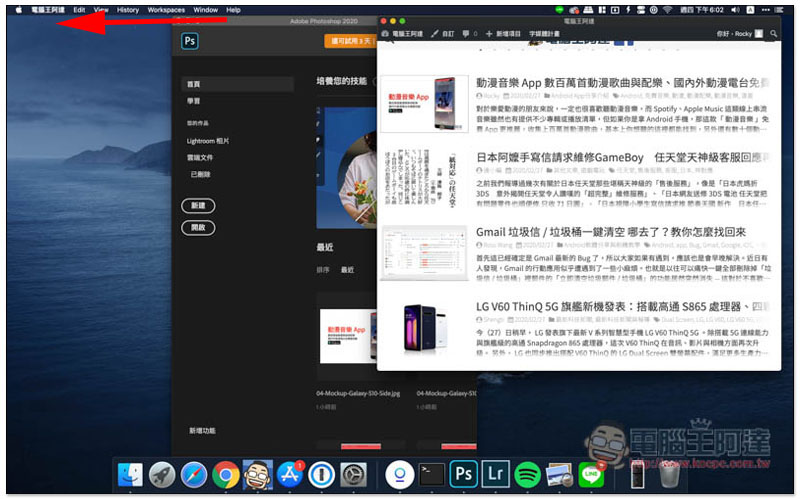Click the volume speaker in menu bar
The image size is (800, 500).
pyautogui.click(x=735, y=10)
